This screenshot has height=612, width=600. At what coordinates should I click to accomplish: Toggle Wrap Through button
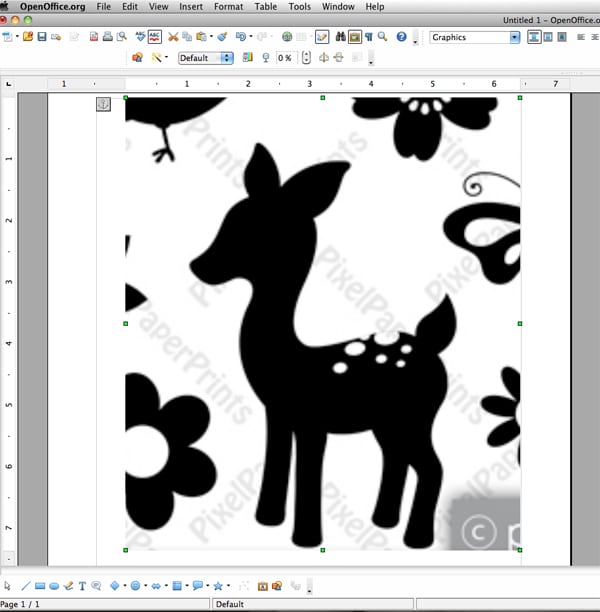pos(562,37)
